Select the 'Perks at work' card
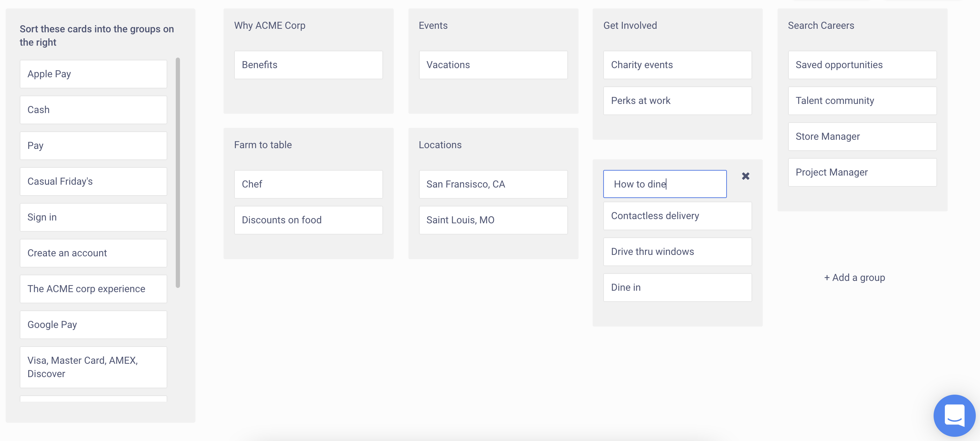 click(x=677, y=101)
